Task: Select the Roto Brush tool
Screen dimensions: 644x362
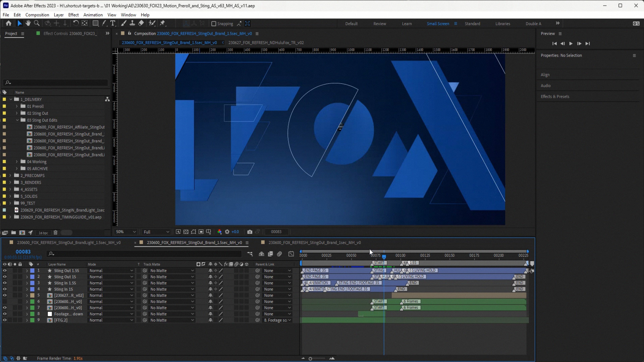Action: point(152,23)
